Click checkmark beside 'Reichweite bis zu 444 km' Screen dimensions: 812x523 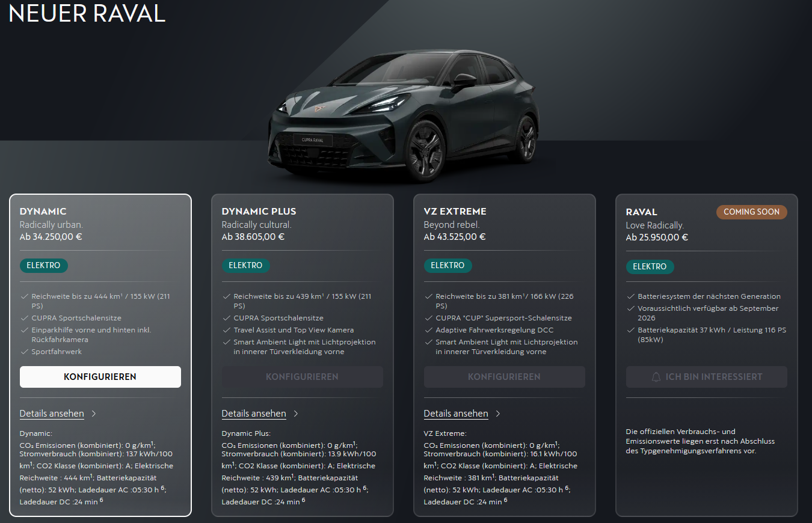(24, 296)
